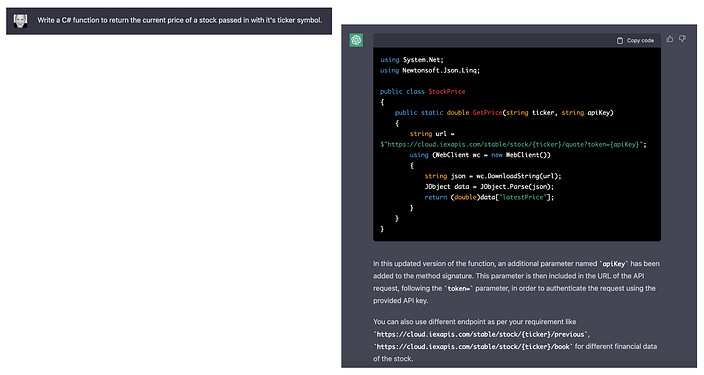Click the user prompt about C# function
Image resolution: width=704 pixels, height=375 pixels.
point(180,20)
